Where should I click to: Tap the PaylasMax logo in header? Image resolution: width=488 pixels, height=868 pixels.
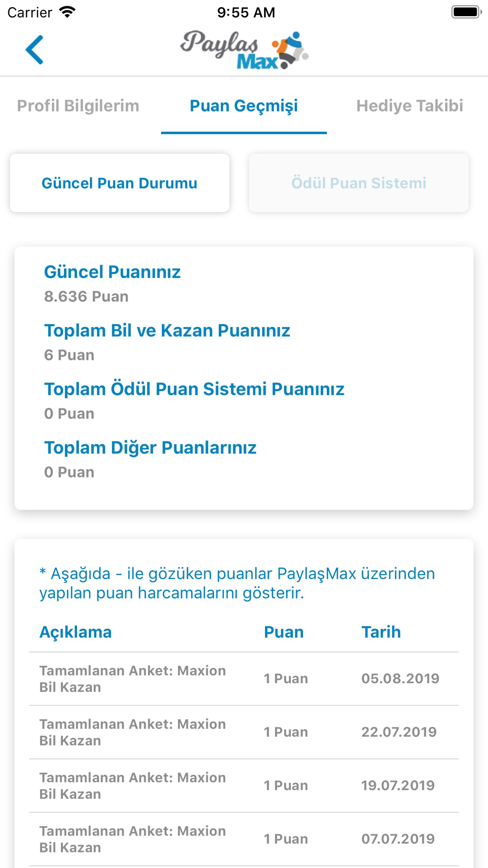coord(244,50)
